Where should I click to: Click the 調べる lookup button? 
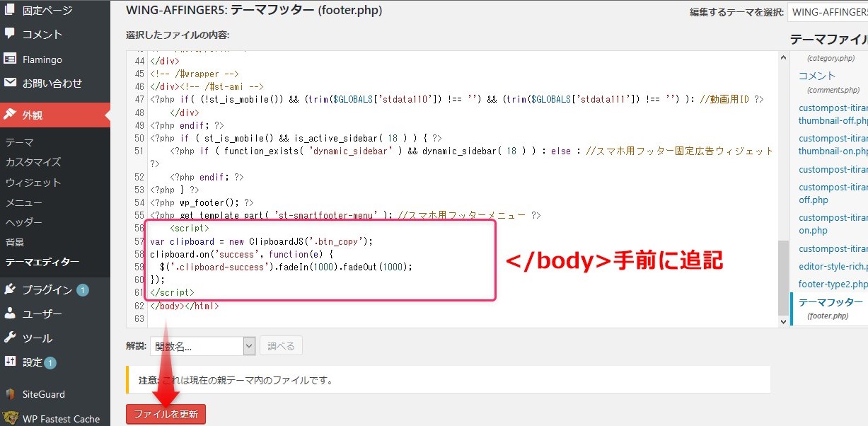click(281, 346)
